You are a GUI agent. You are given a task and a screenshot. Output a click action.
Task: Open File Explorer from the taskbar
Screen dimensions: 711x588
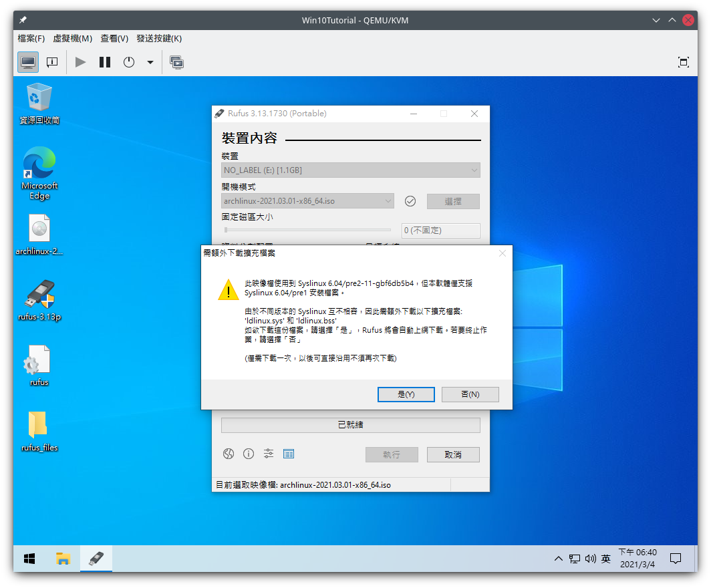coord(63,559)
